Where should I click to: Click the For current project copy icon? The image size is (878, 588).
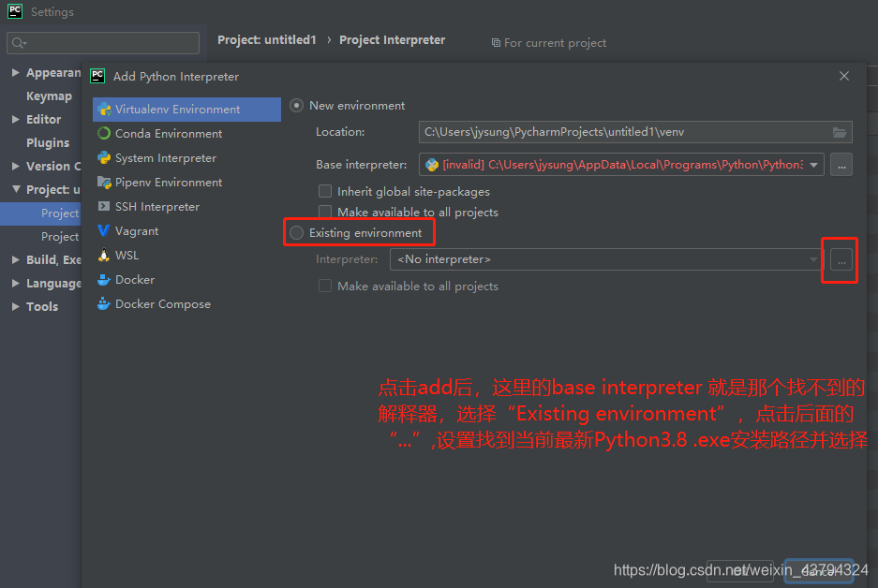[496, 42]
